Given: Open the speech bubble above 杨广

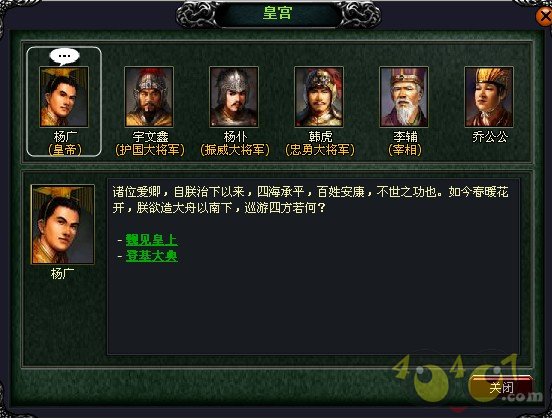Looking at the screenshot, I should (64, 57).
